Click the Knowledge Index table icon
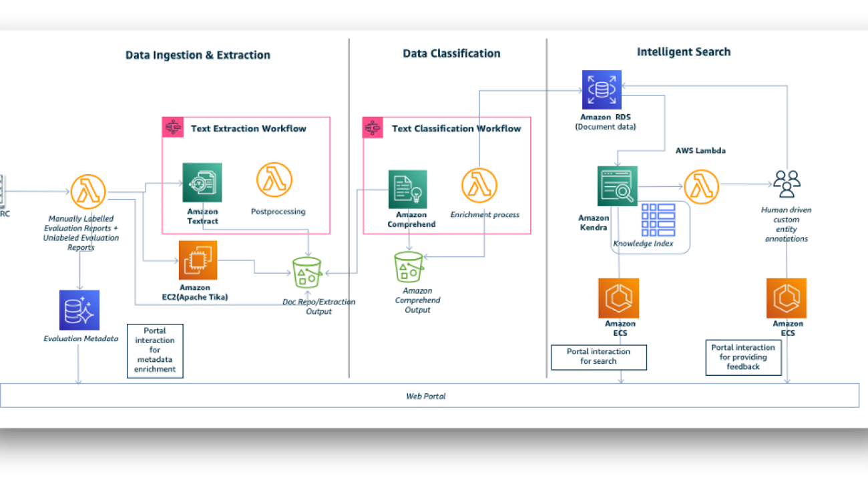This screenshot has height=488, width=868. click(x=658, y=220)
